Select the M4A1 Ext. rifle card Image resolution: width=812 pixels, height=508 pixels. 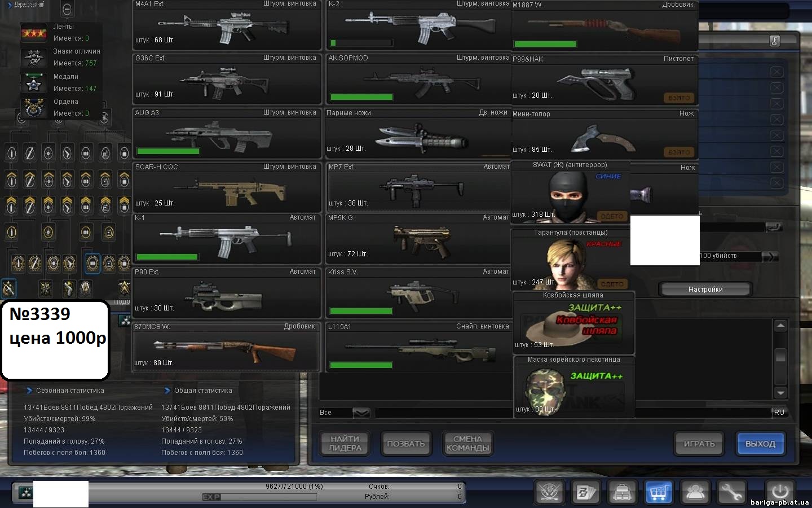(x=227, y=25)
